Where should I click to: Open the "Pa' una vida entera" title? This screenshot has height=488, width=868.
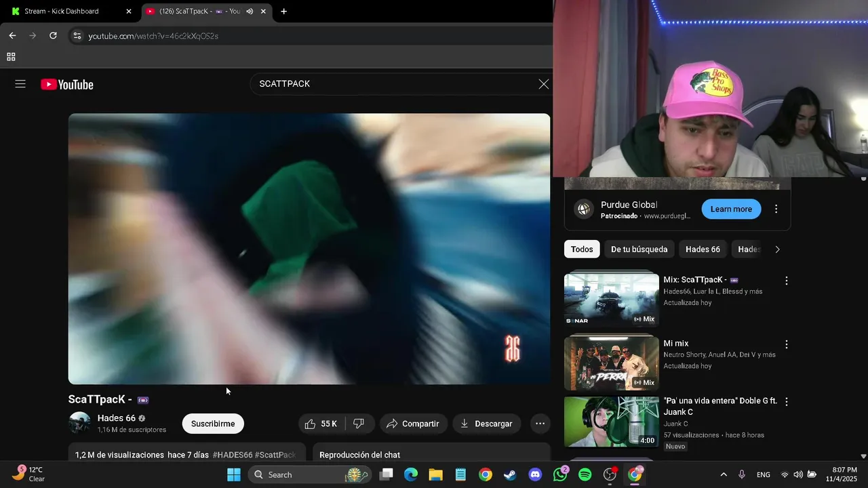pyautogui.click(x=720, y=406)
